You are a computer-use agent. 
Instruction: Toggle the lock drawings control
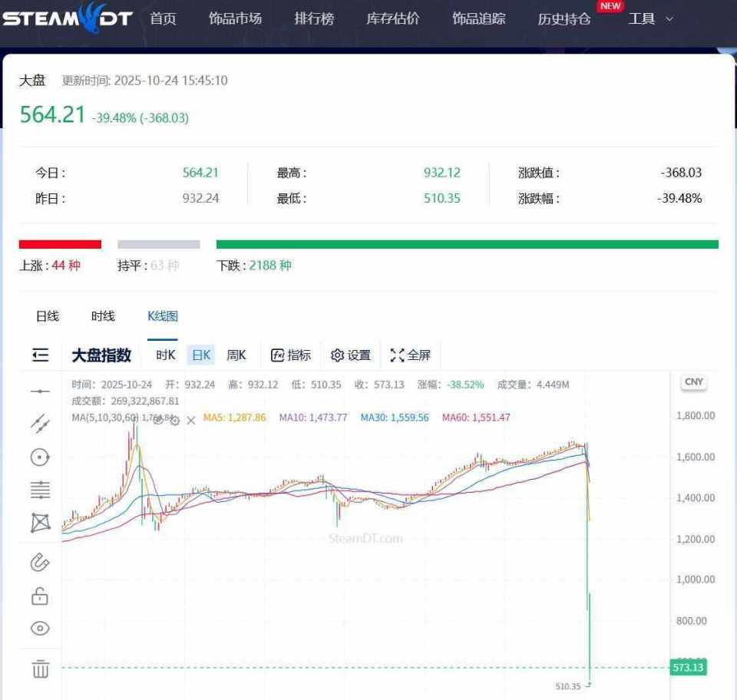[x=39, y=595]
